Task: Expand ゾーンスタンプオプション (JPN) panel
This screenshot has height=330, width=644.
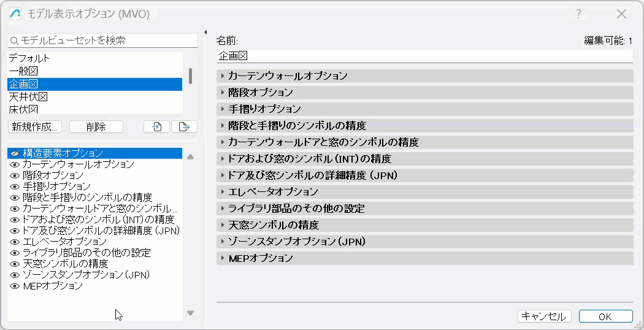Action: (x=424, y=242)
